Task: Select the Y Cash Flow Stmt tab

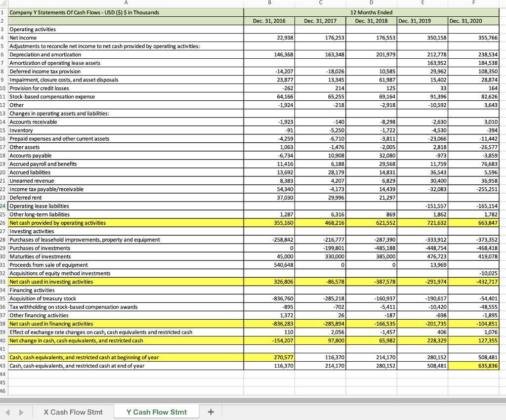Action: (157, 412)
